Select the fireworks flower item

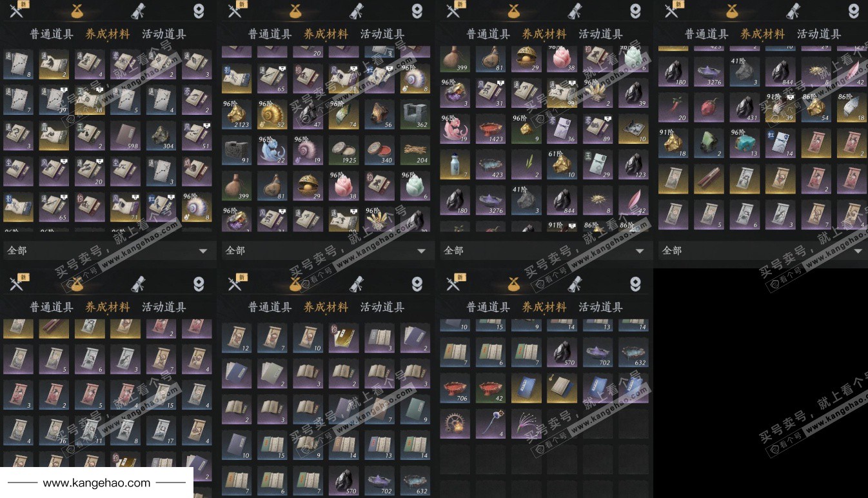[527, 423]
